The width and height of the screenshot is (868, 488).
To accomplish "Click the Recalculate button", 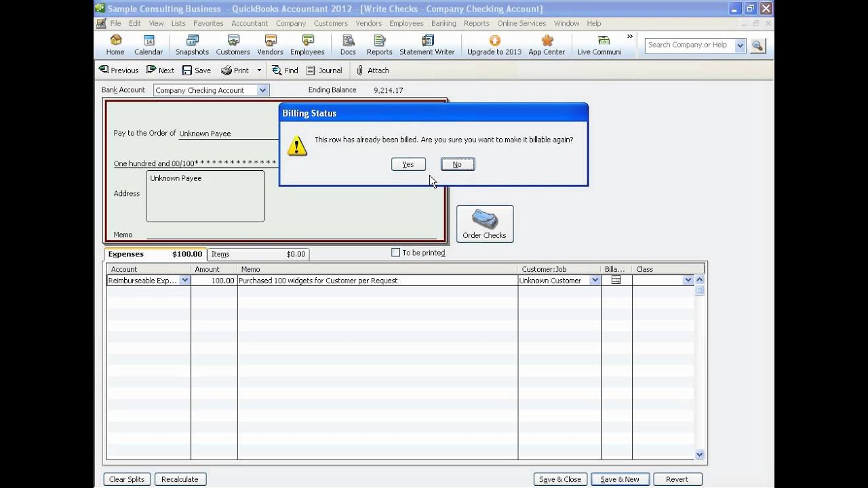I will click(180, 479).
